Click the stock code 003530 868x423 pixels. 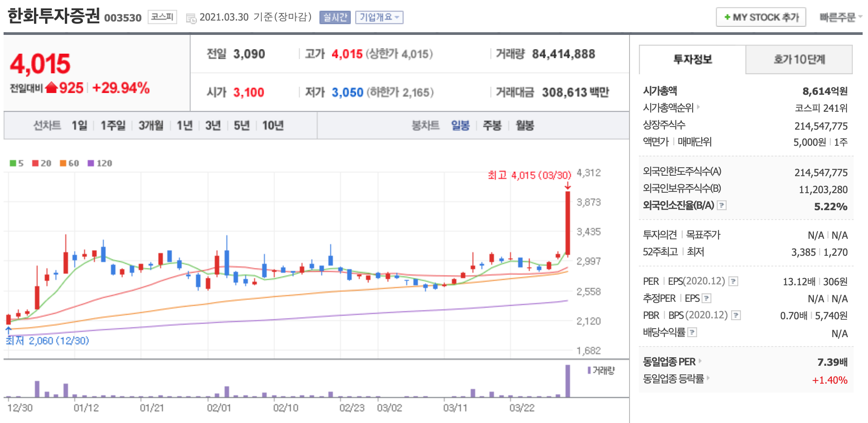click(x=123, y=18)
